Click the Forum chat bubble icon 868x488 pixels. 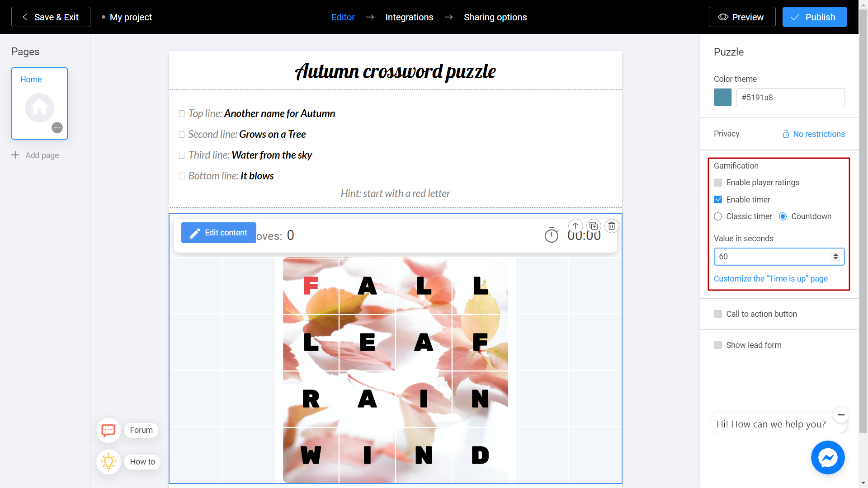click(x=108, y=430)
